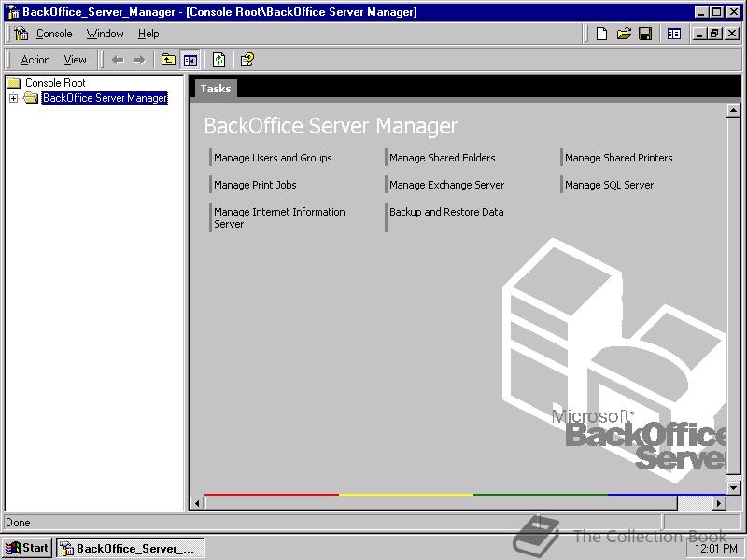Click the New Window toolbar icon
Image resolution: width=747 pixels, height=560 pixels.
[x=673, y=34]
